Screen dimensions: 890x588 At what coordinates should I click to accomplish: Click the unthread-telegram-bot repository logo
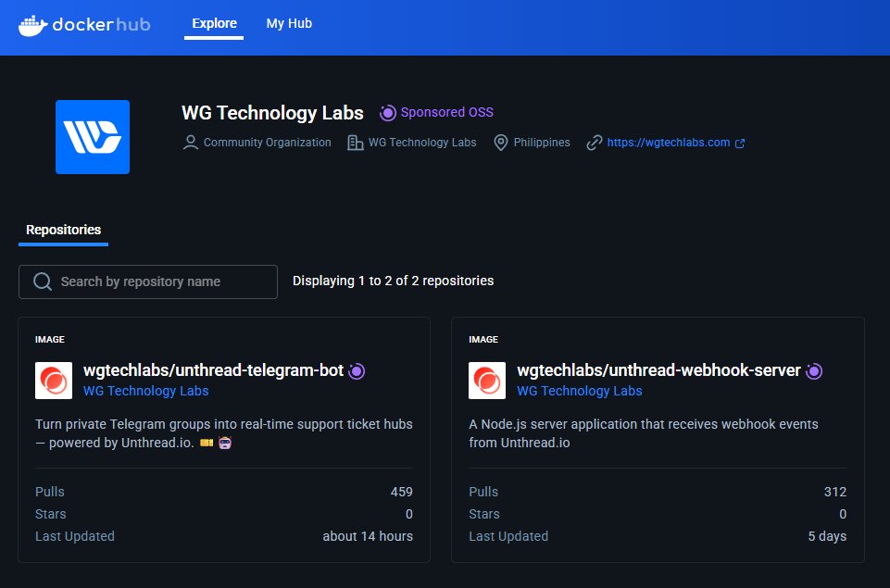pyautogui.click(x=54, y=381)
